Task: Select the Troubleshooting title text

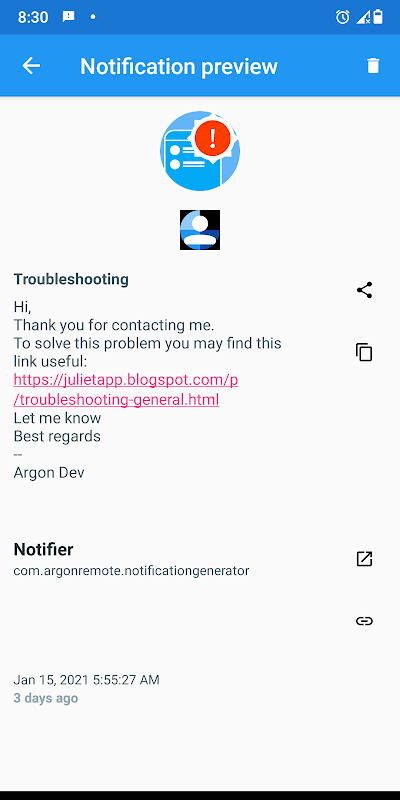Action: [x=71, y=279]
